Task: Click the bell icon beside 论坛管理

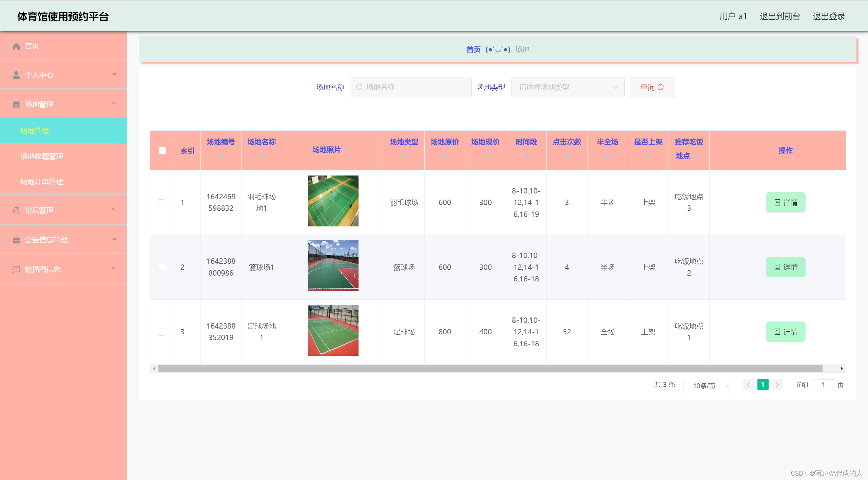Action: tap(16, 210)
